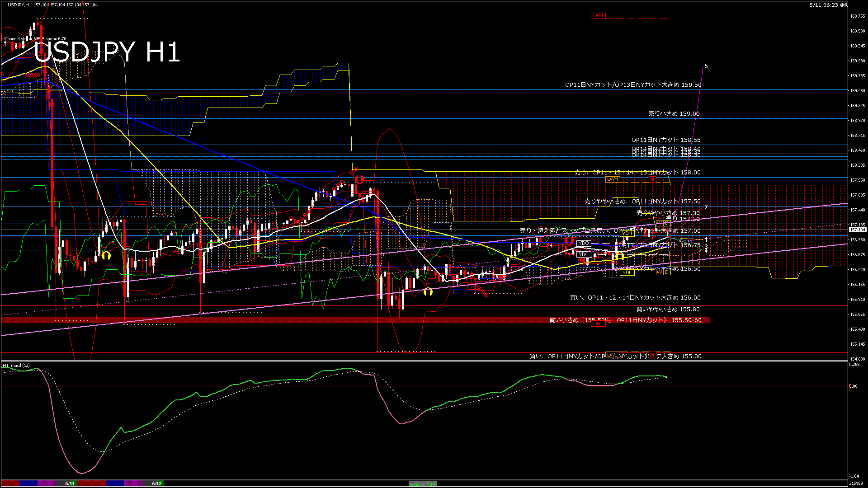Toggle the macd ON button

(x=423, y=484)
